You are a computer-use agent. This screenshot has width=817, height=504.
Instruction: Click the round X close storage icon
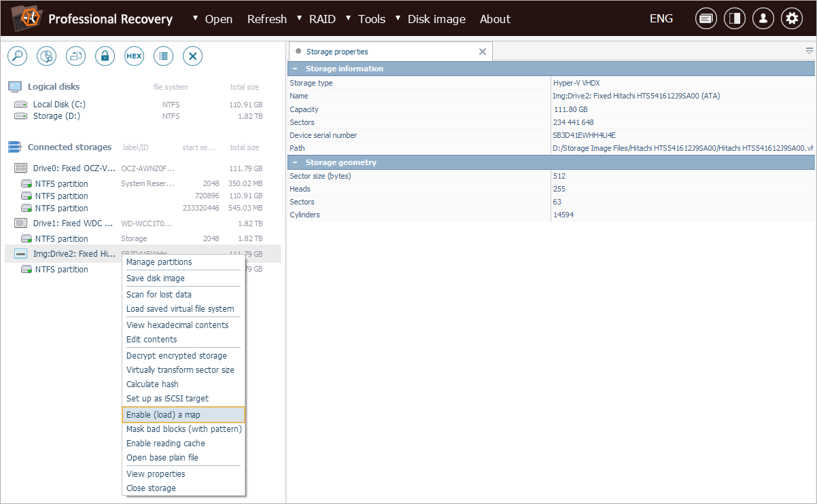(193, 56)
